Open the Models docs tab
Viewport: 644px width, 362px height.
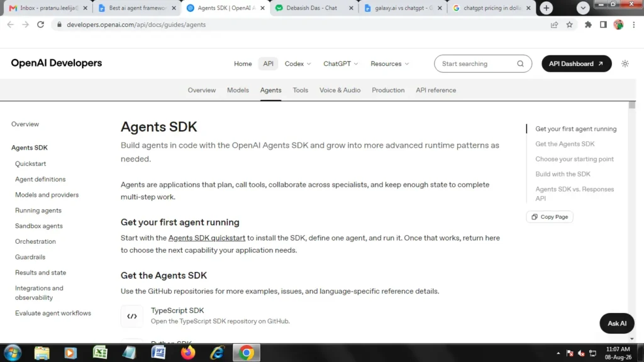(238, 90)
